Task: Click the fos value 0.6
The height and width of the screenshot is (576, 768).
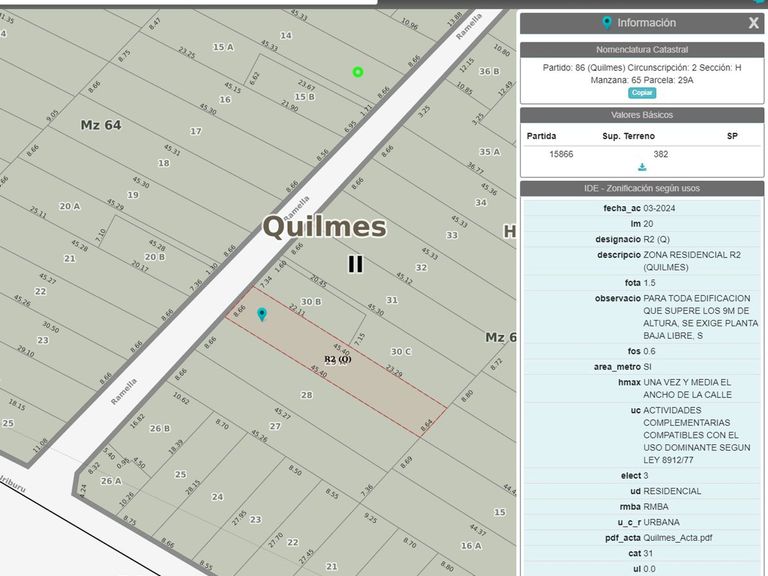Action: (649, 351)
